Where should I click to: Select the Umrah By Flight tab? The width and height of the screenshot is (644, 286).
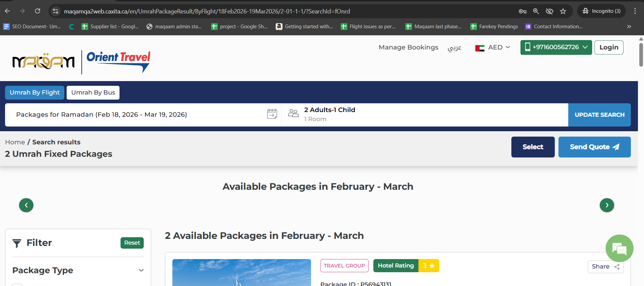coord(35,93)
